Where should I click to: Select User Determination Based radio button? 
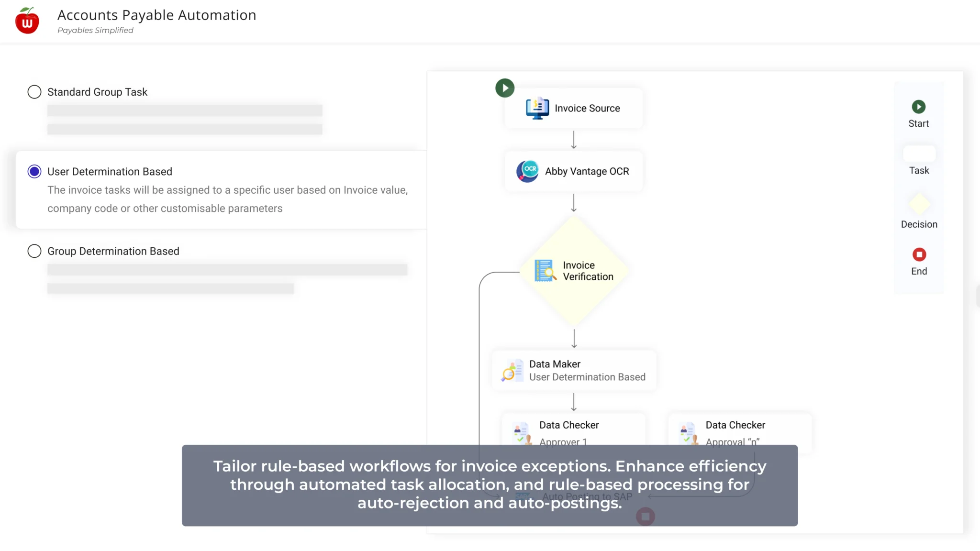(x=34, y=171)
